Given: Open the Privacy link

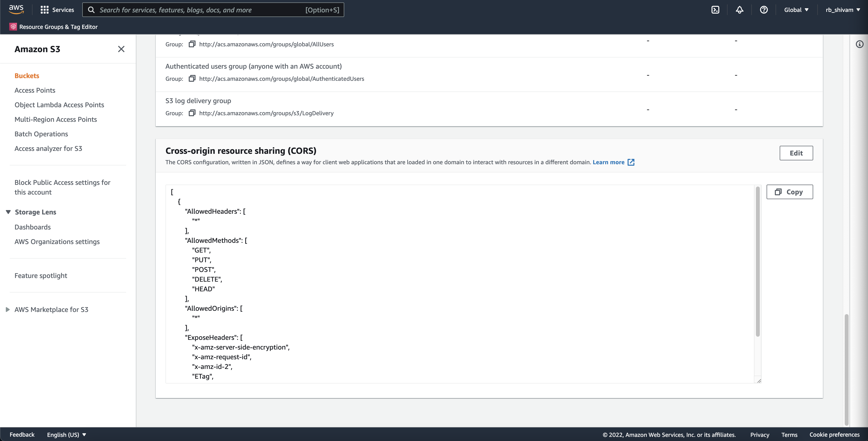Looking at the screenshot, I should pos(760,435).
